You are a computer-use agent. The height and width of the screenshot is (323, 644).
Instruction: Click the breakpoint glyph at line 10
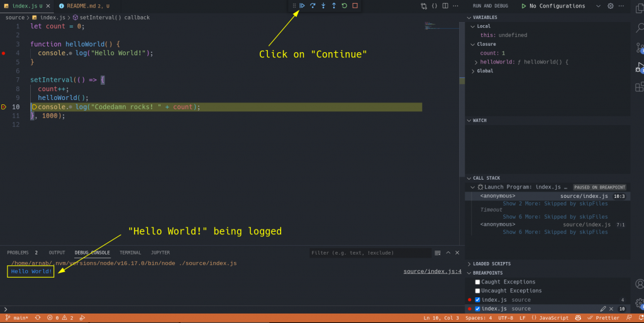coord(4,107)
